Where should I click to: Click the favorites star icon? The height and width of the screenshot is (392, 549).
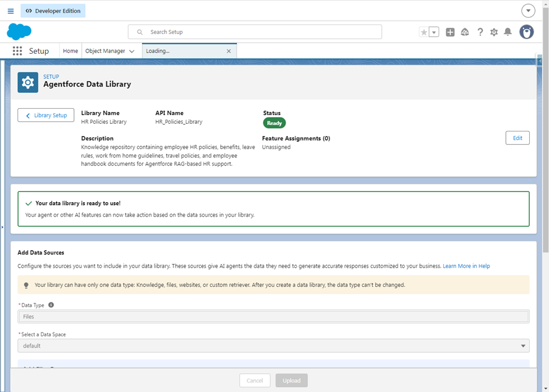pos(423,32)
